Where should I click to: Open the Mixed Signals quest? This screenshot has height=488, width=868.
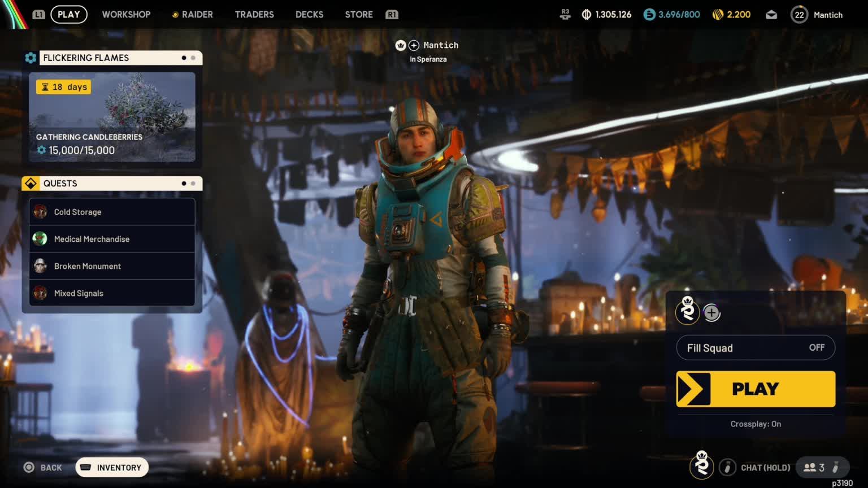112,293
